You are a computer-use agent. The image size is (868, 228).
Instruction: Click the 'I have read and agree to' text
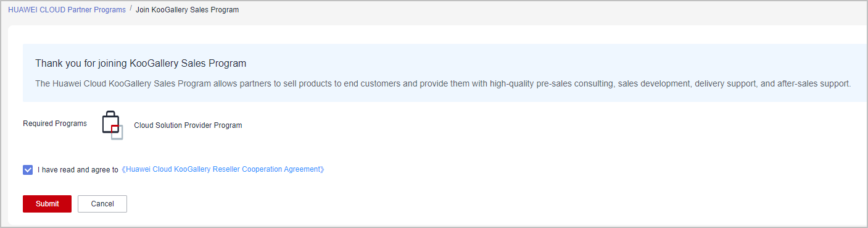click(78, 169)
